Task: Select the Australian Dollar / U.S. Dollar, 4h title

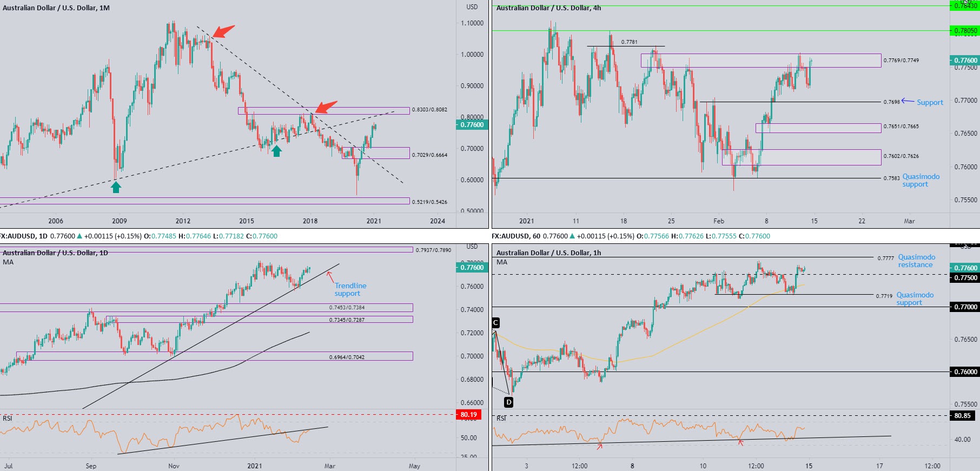Action: pyautogui.click(x=548, y=8)
